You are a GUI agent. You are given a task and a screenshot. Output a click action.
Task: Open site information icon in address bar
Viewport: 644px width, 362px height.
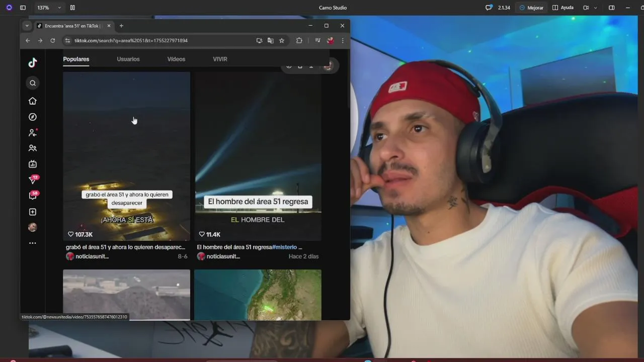pyautogui.click(x=67, y=40)
